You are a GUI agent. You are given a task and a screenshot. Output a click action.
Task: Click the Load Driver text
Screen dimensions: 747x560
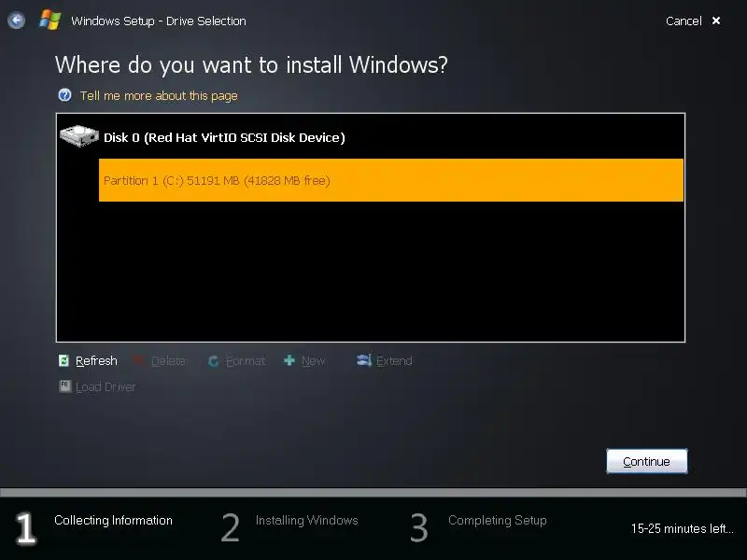tap(106, 387)
